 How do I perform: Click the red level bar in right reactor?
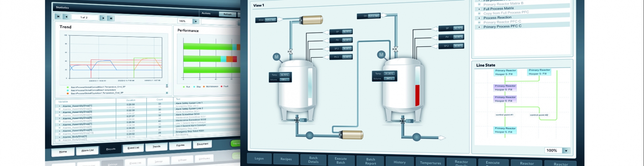(417, 95)
